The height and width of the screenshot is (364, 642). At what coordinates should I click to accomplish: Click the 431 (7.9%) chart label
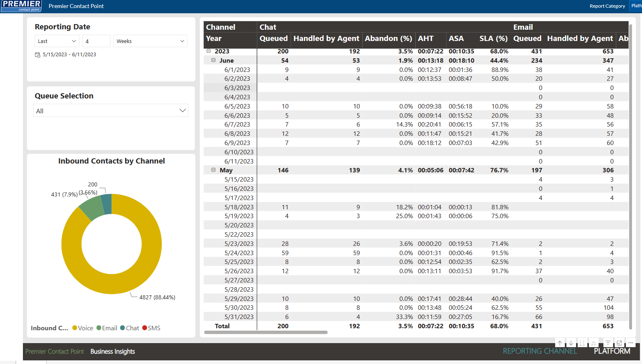tap(64, 194)
